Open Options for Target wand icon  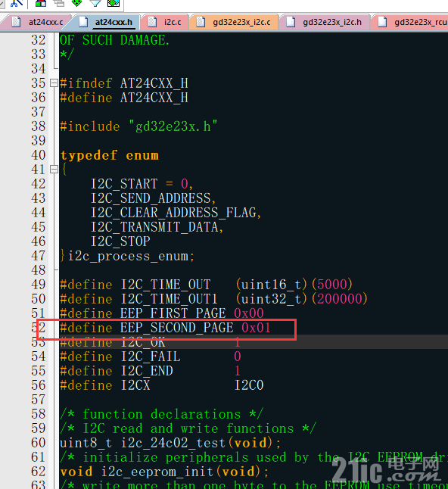click(17, 3)
